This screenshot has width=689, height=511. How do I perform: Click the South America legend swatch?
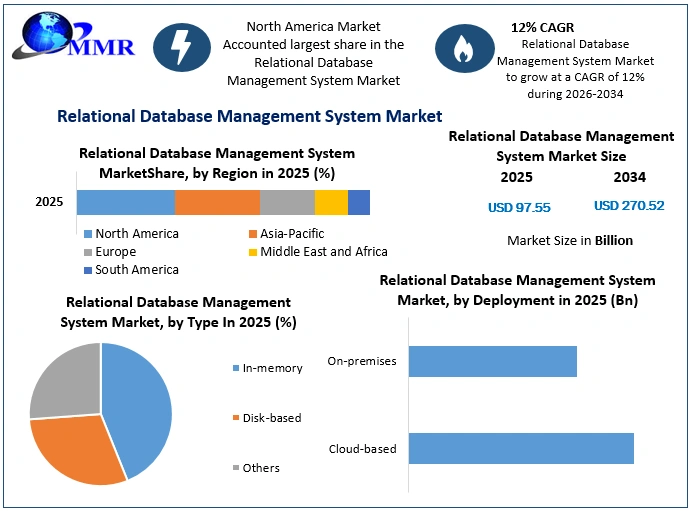pos(88,270)
